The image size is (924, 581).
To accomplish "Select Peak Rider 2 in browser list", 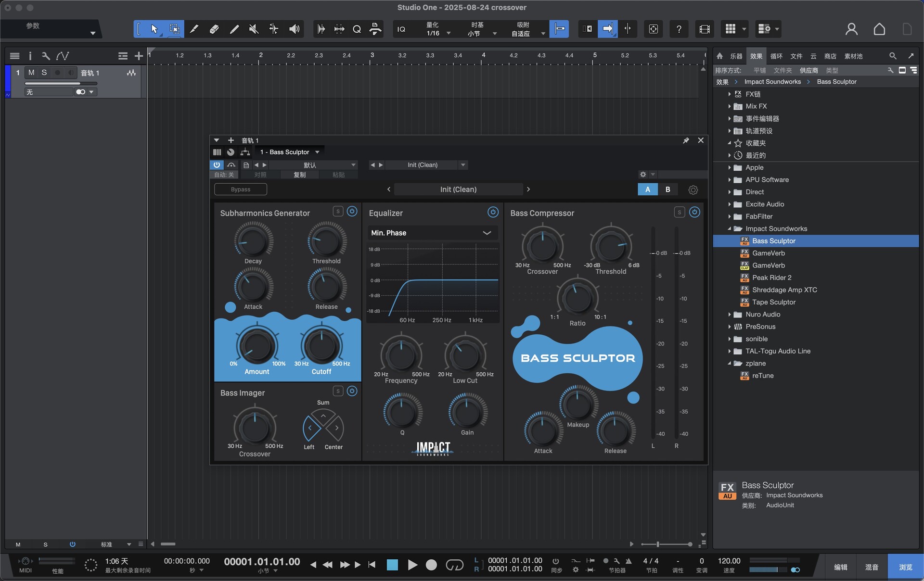I will click(771, 278).
